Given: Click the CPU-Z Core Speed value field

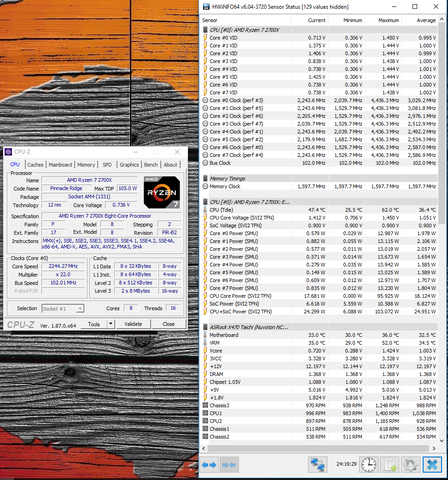Looking at the screenshot, I should coord(63,266).
